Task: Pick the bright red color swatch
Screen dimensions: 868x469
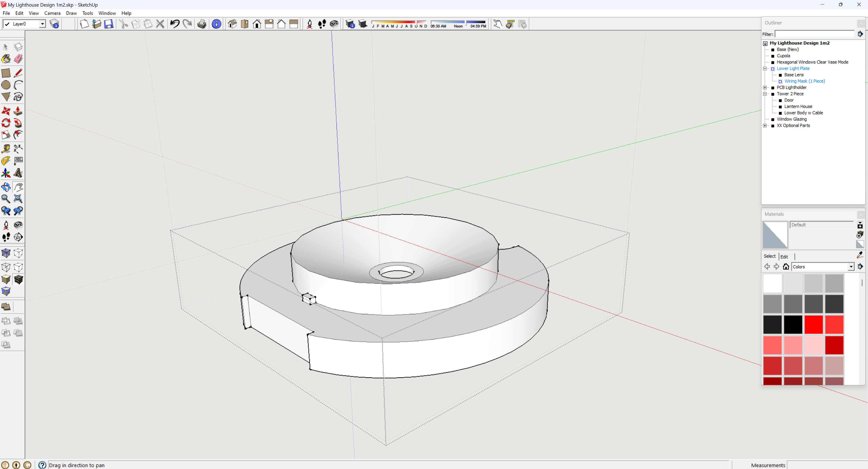Action: (x=813, y=324)
